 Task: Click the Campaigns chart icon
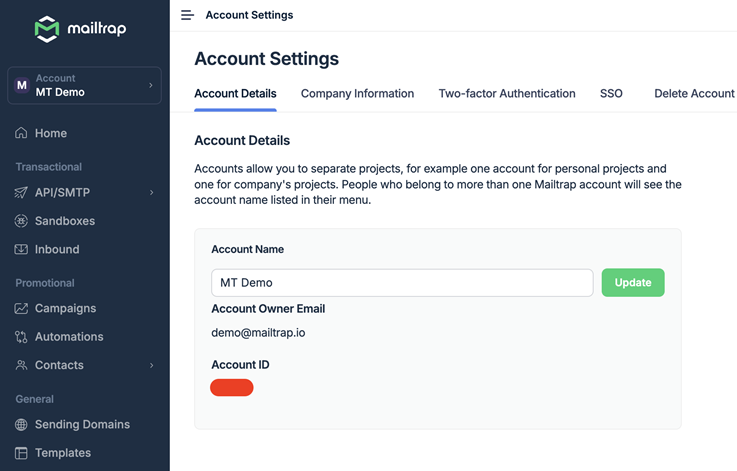click(21, 308)
